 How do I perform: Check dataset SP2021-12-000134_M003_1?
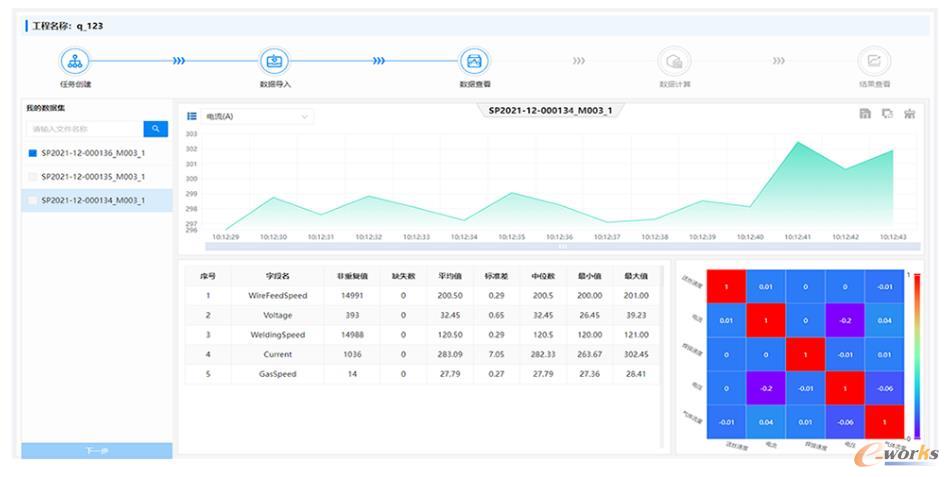pyautogui.click(x=33, y=200)
